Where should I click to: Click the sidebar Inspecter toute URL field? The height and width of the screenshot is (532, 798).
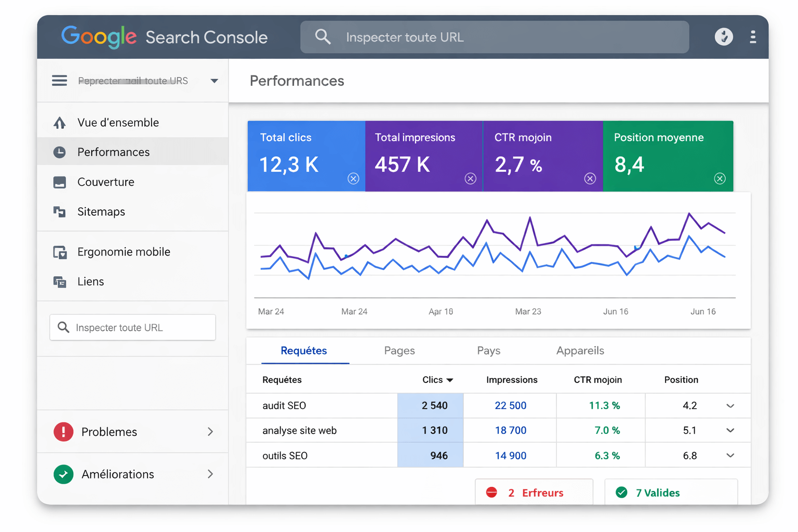point(133,327)
